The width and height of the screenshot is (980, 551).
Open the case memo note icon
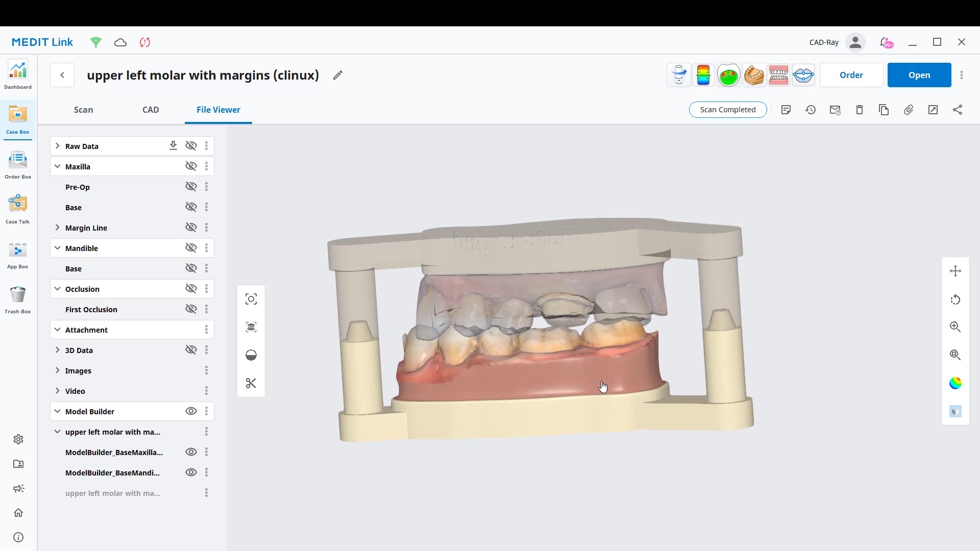point(786,110)
